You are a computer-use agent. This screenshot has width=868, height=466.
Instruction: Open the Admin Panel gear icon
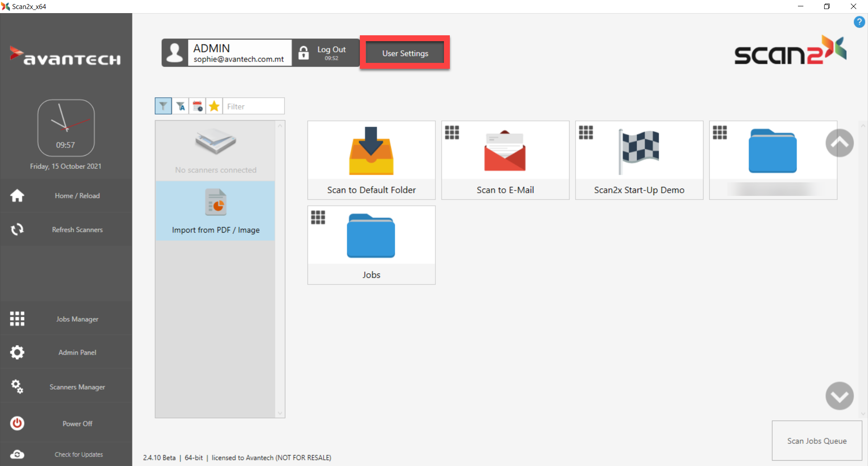pos(17,352)
